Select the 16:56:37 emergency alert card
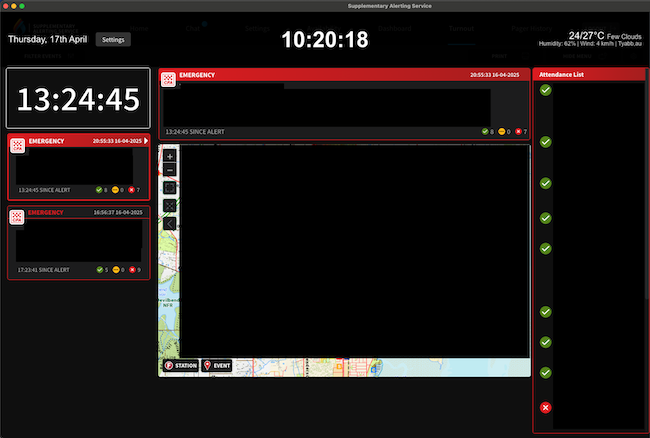650x438 pixels. tap(79, 244)
